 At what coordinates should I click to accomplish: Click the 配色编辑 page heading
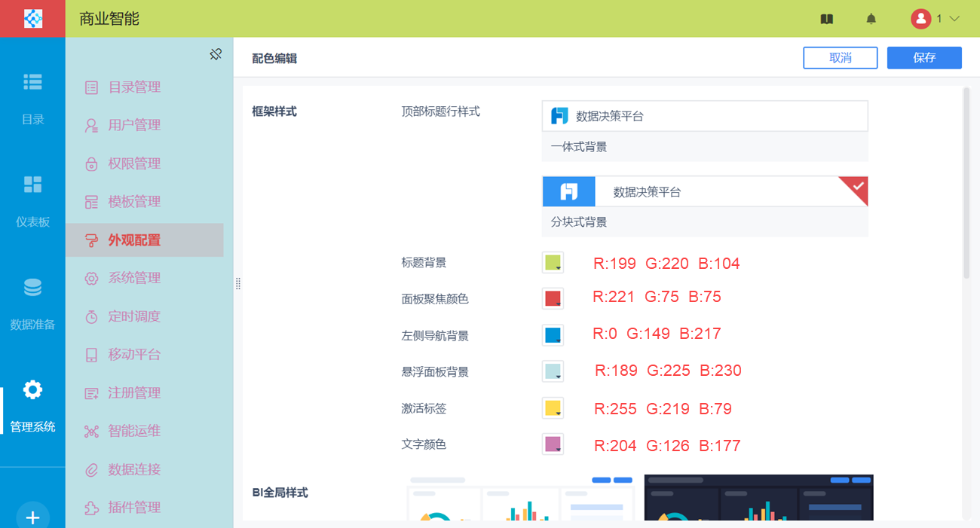pos(274,58)
